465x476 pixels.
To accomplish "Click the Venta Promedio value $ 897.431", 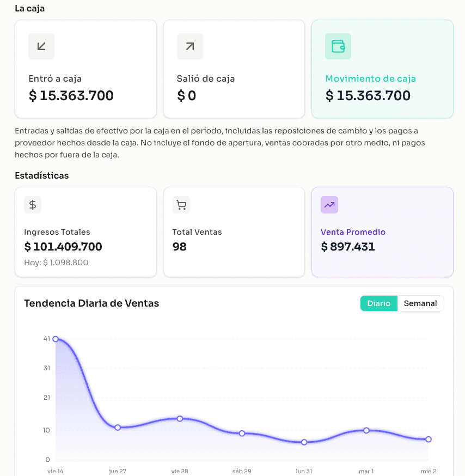I will pyautogui.click(x=348, y=247).
